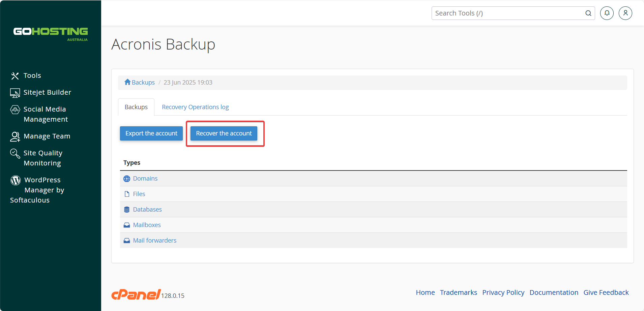
Task: Open the Mail forwarders backup type
Action: 154,241
